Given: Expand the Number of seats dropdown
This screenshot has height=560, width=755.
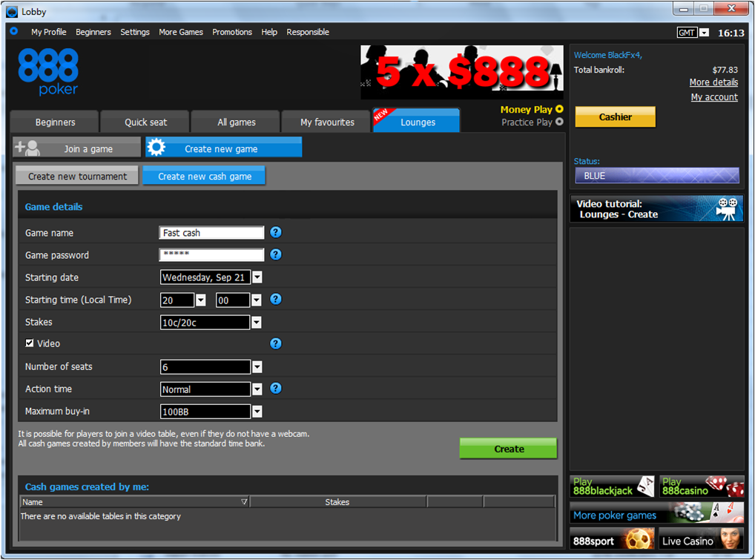Looking at the screenshot, I should coord(257,367).
